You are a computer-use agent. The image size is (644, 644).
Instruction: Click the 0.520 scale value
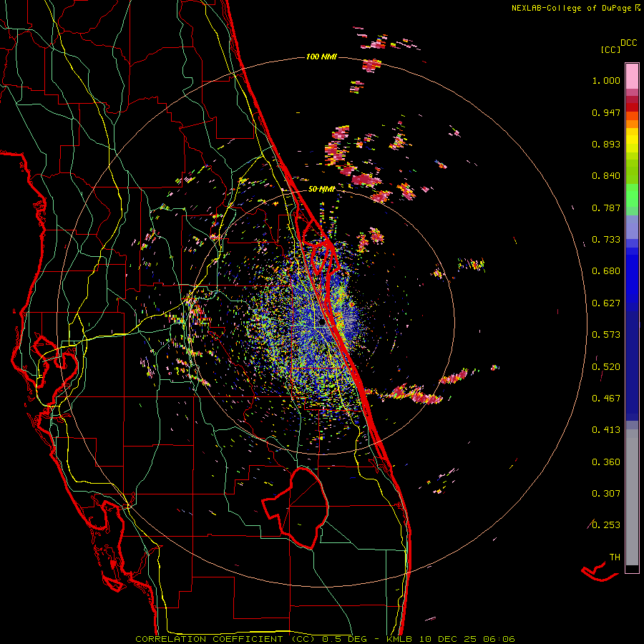pos(606,367)
